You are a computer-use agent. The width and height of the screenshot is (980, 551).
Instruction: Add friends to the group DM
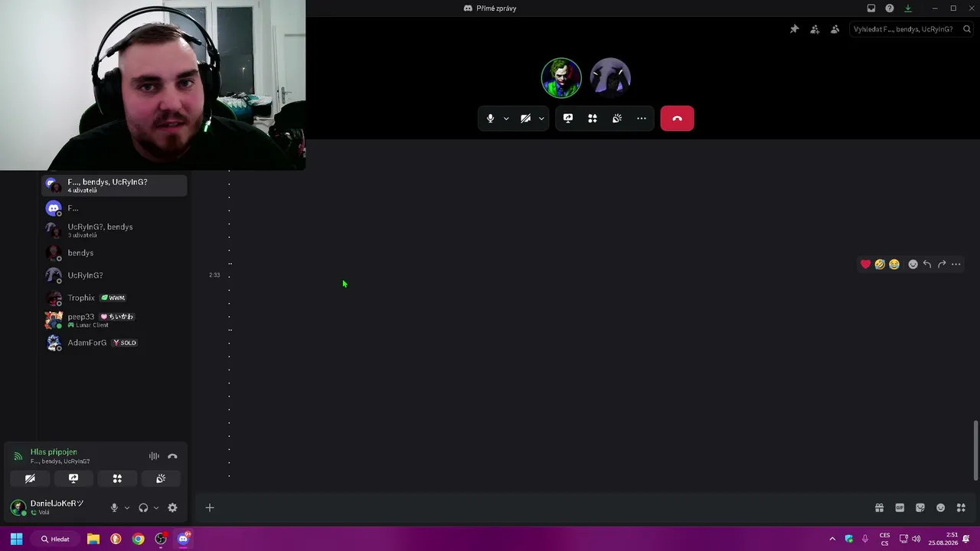pos(815,29)
